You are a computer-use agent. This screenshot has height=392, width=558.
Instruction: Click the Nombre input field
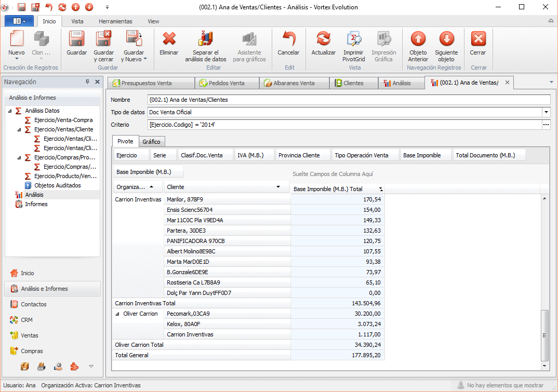click(x=348, y=100)
